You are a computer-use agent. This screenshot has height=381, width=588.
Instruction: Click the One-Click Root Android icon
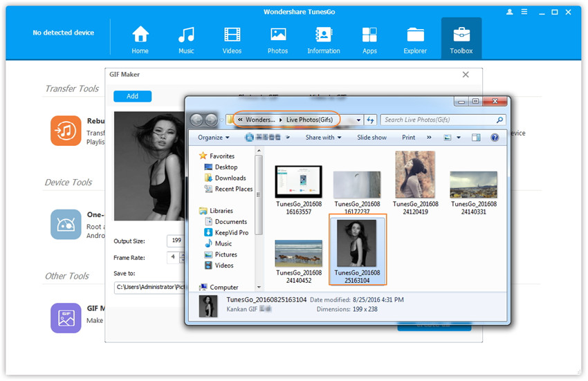pos(66,224)
